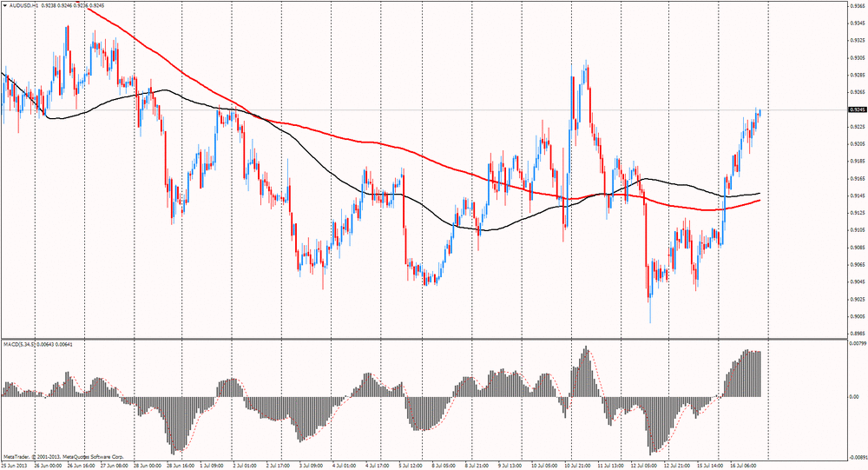Click the 27 Jun 08:00 time label
868x470 pixels.
tap(115, 467)
